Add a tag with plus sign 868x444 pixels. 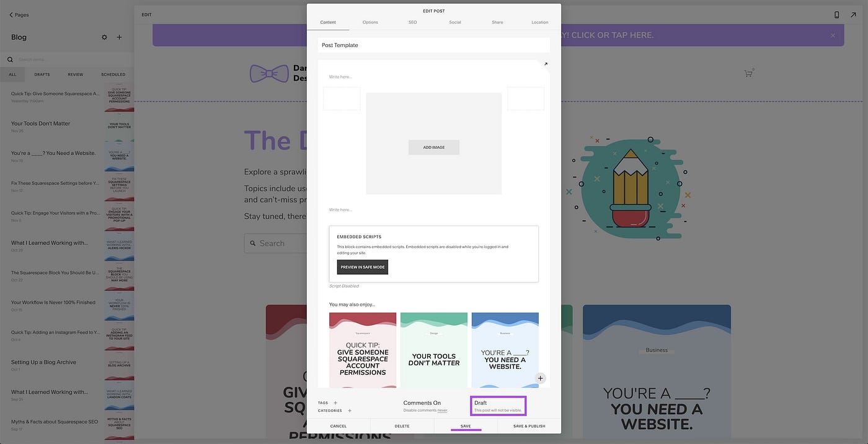click(335, 403)
